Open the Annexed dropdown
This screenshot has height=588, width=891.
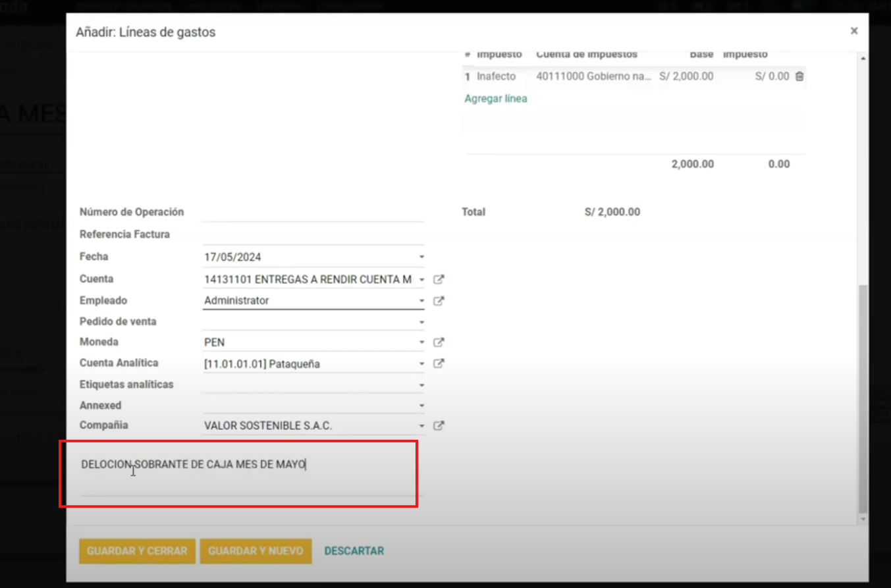[x=421, y=406]
